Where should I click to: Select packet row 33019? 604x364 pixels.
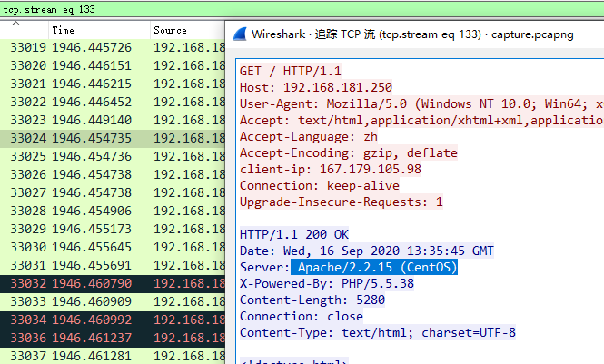[x=113, y=48]
